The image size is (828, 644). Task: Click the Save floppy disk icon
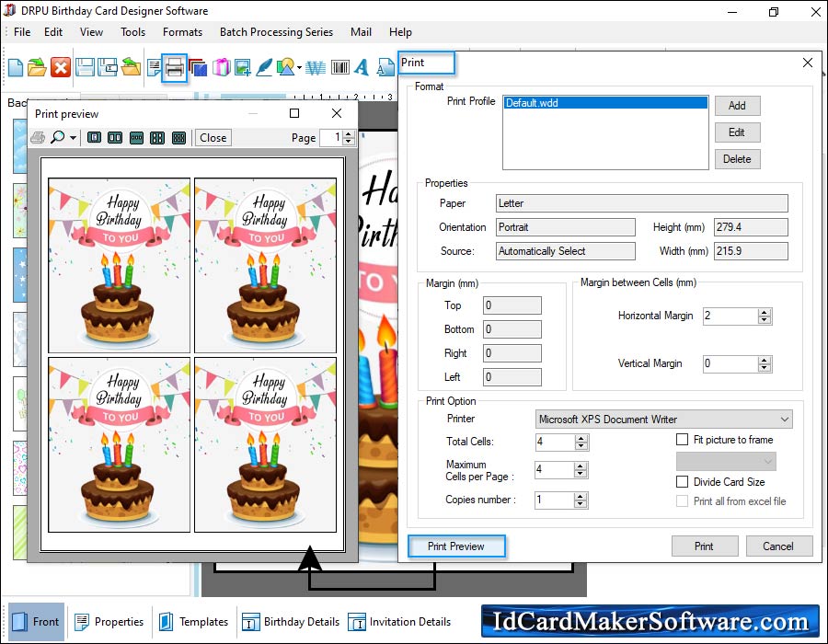click(85, 67)
